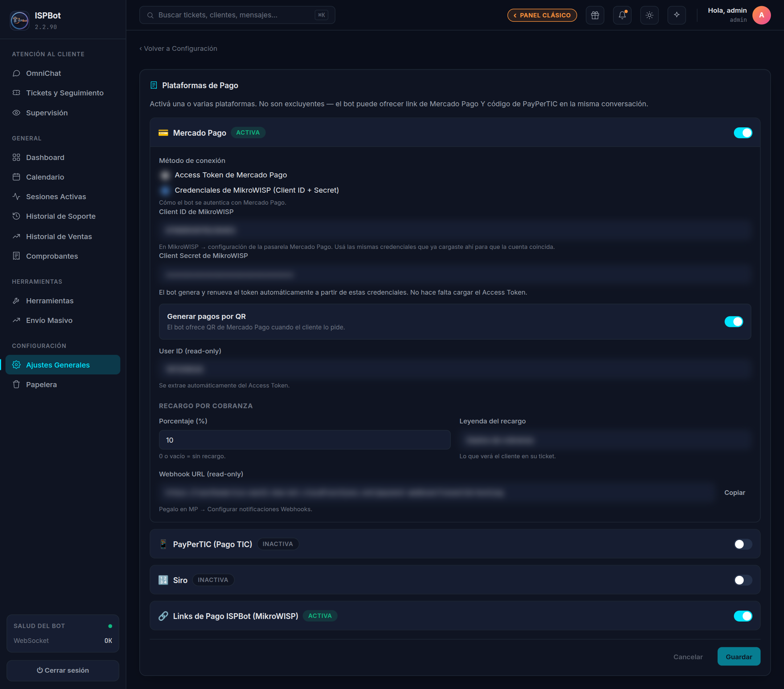Focus the search tickets field
The height and width of the screenshot is (689, 784).
pyautogui.click(x=237, y=15)
